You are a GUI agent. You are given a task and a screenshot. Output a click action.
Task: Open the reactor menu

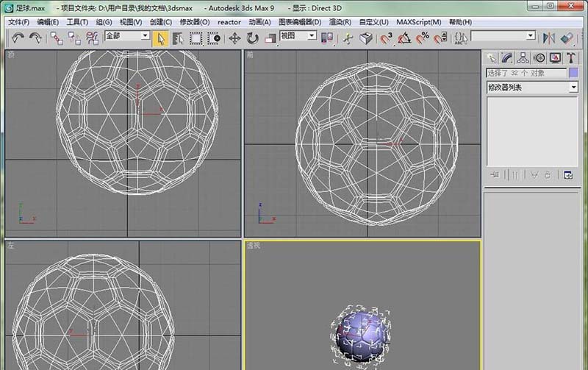[229, 22]
